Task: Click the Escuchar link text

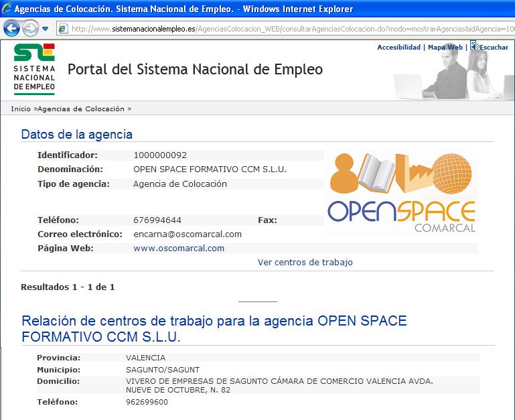Action: tap(494, 48)
